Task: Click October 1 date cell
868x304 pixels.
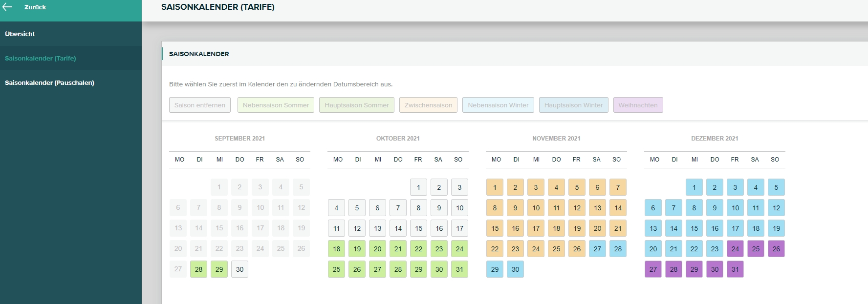Action: click(x=418, y=187)
